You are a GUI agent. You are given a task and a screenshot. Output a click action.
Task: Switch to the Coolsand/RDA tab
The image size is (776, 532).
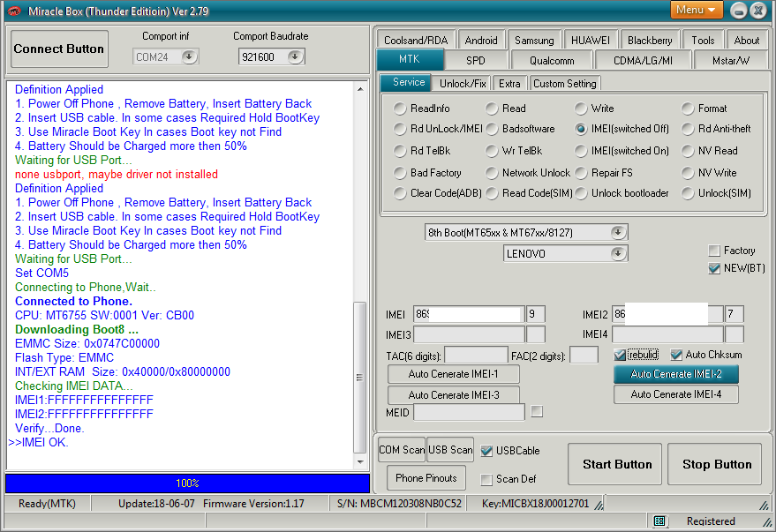point(416,40)
